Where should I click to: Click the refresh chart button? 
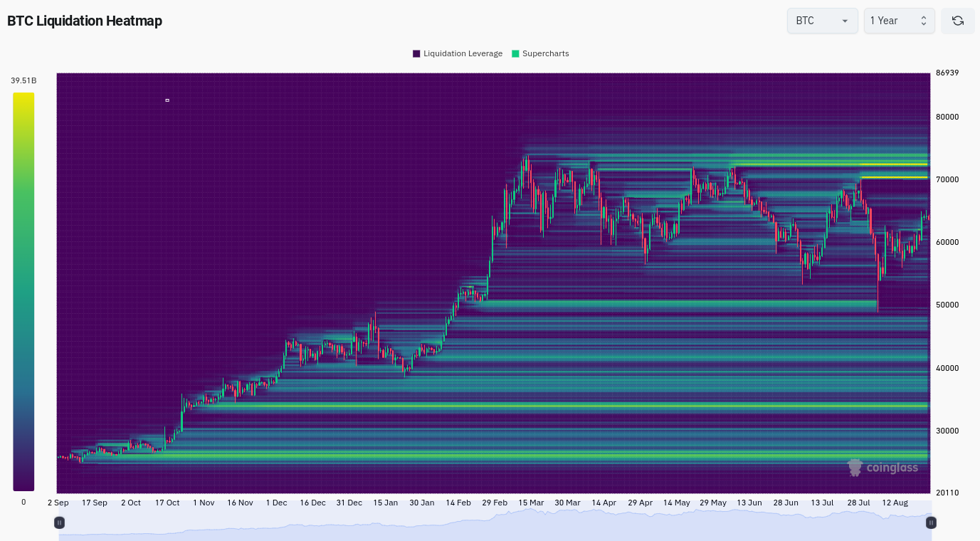point(957,21)
